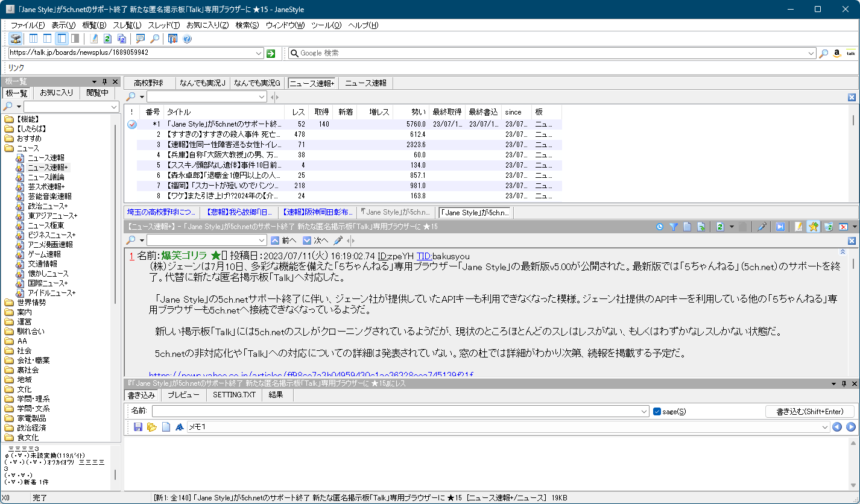860x504 pixels.
Task: Open the board list search dropdown
Action: tap(115, 107)
